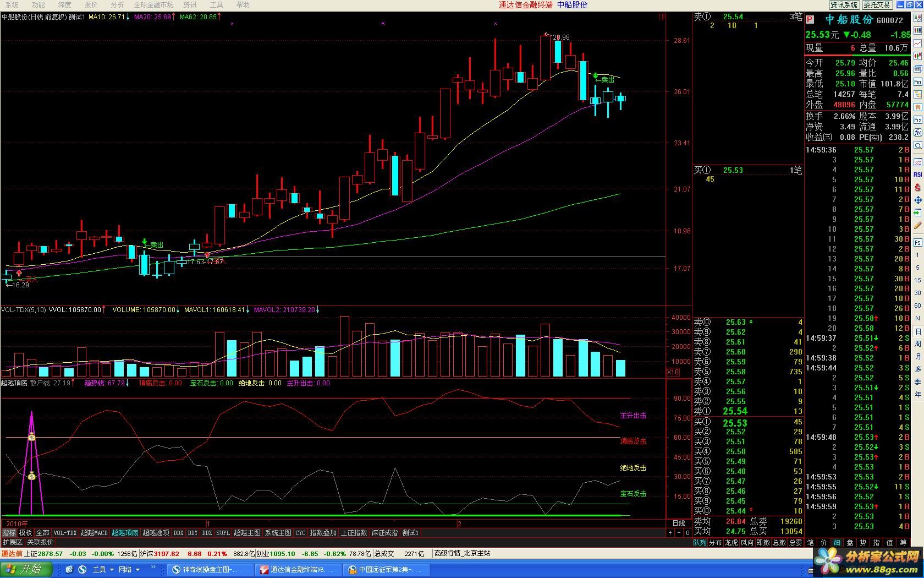Viewport: 924px width, 578px height.
Task: Select the 5 minute period option
Action: pyautogui.click(x=918, y=268)
